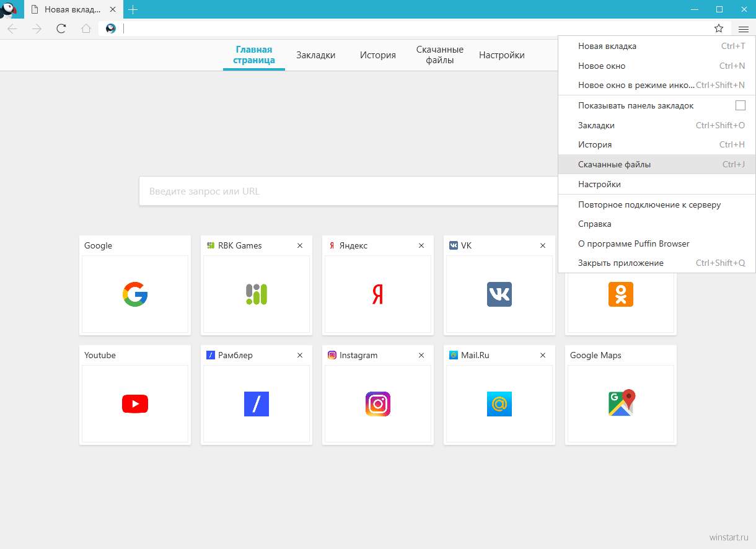Image resolution: width=756 pixels, height=549 pixels.
Task: Close the menu via the hamburger icon
Action: 744,29
